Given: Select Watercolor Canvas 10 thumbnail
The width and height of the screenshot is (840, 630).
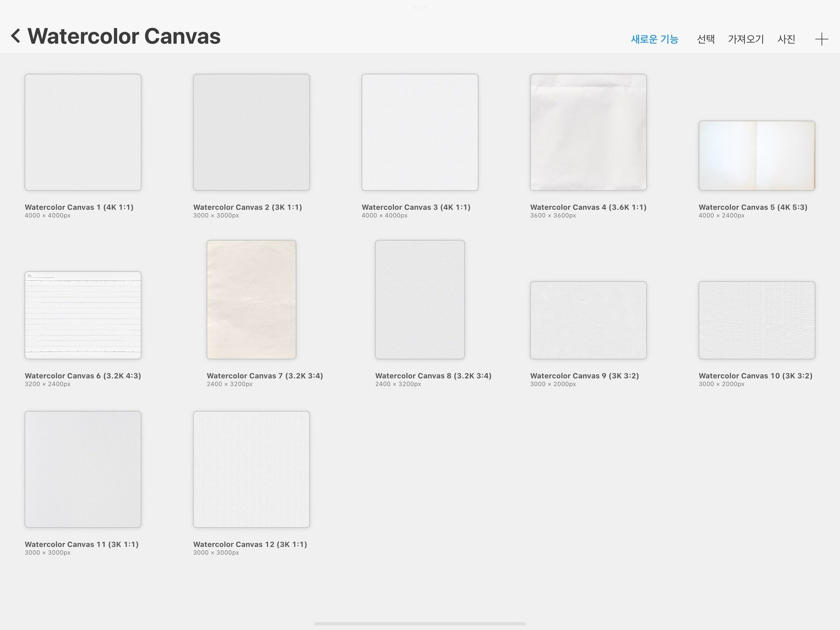Looking at the screenshot, I should pyautogui.click(x=756, y=320).
